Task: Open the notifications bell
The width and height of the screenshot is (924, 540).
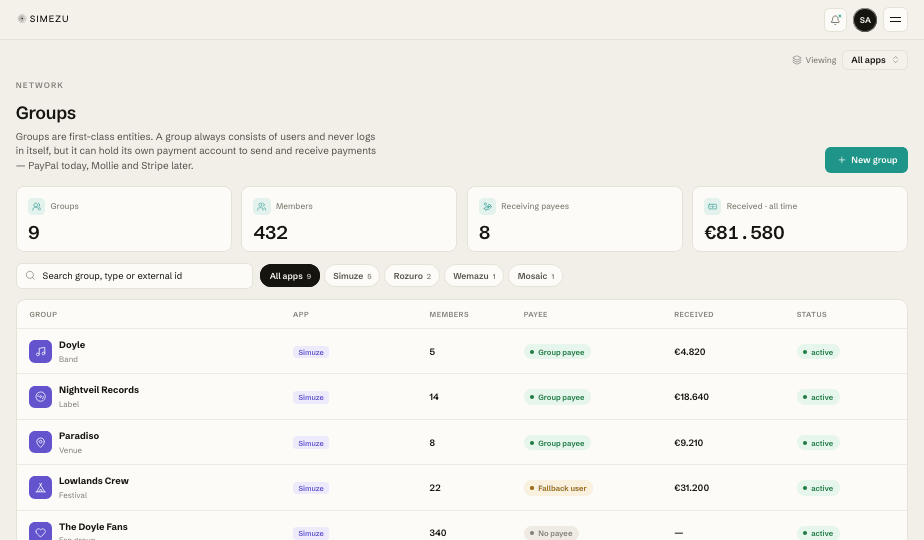Action: (835, 19)
